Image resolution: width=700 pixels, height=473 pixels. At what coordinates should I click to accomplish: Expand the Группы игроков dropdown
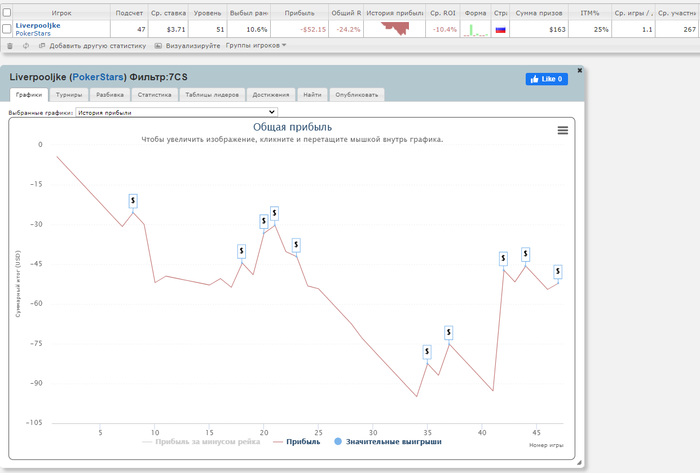tap(256, 46)
